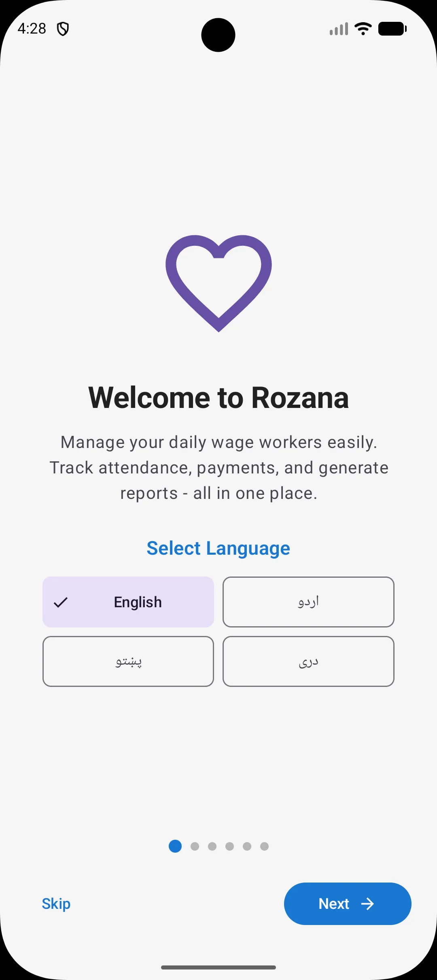Tap the active blue page indicator
Viewport: 437px width, 980px height.
coord(175,847)
